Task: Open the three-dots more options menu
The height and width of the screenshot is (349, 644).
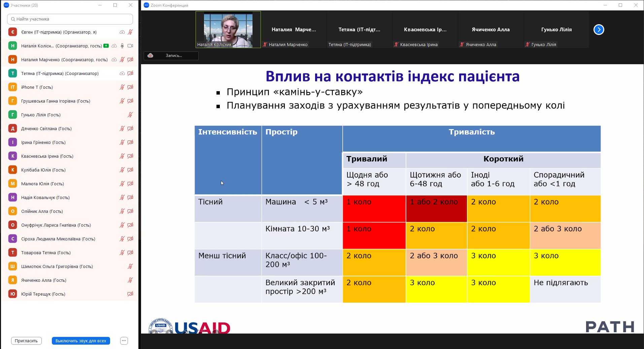Action: coord(124,341)
